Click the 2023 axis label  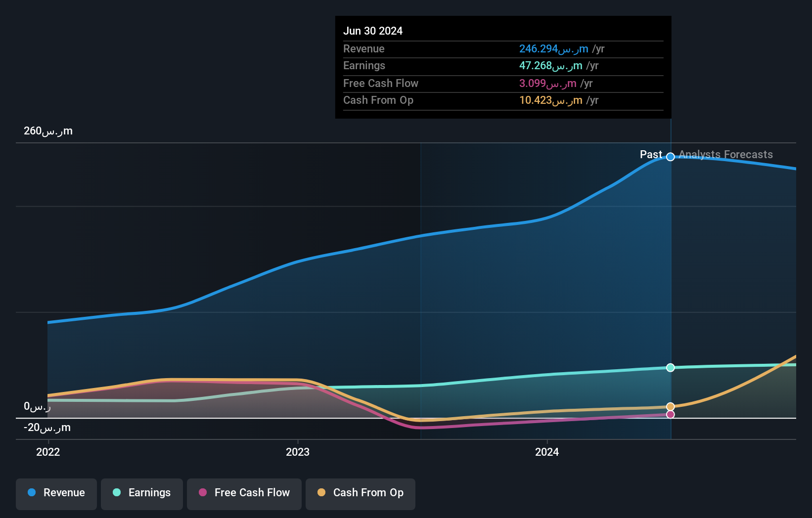click(297, 451)
